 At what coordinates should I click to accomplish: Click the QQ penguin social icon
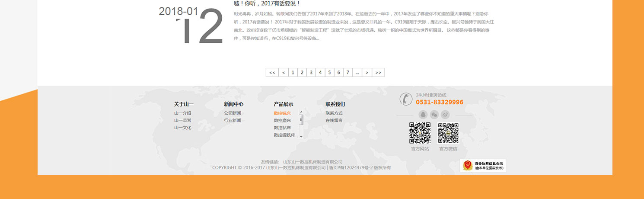[x=423, y=115]
